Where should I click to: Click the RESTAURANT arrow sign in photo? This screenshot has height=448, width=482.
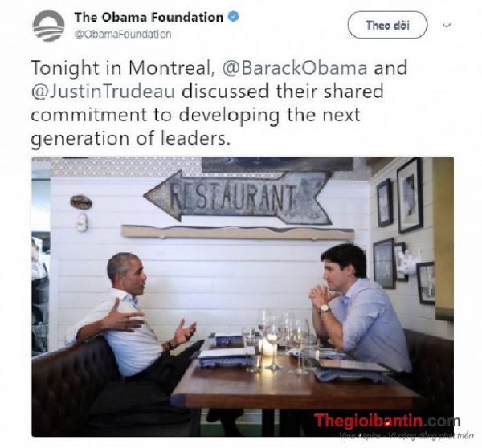click(239, 198)
